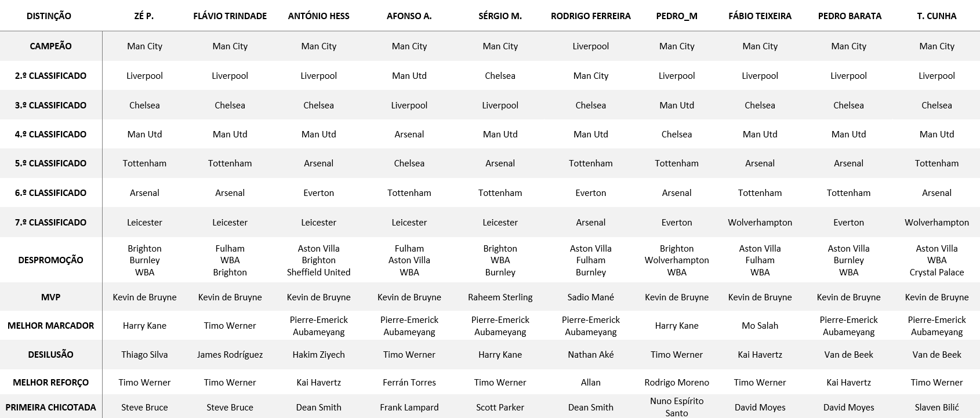
Task: Select the T. CUNHA column header
Action: [x=937, y=16]
